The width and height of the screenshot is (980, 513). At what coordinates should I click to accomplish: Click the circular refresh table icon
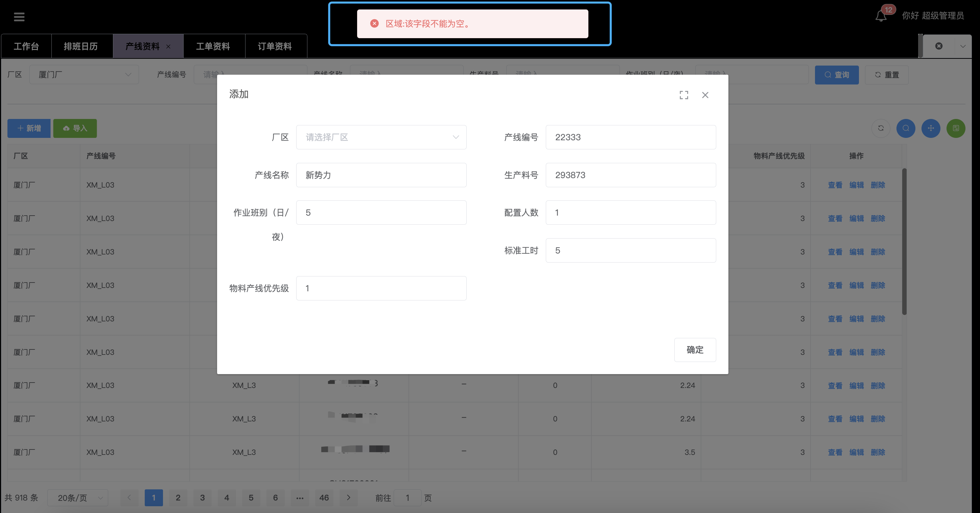pos(881,128)
